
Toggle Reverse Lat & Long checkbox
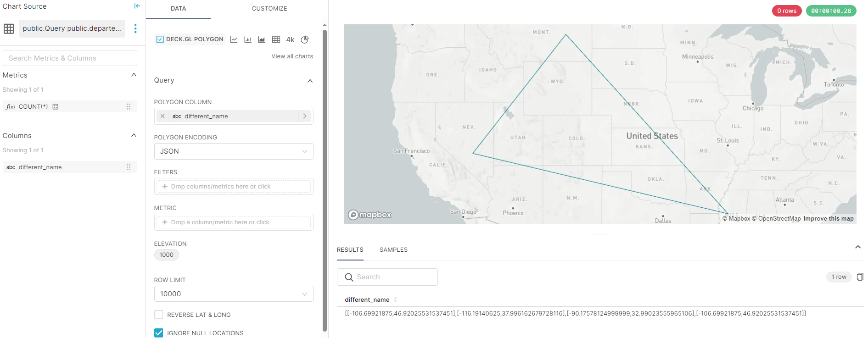[159, 315]
